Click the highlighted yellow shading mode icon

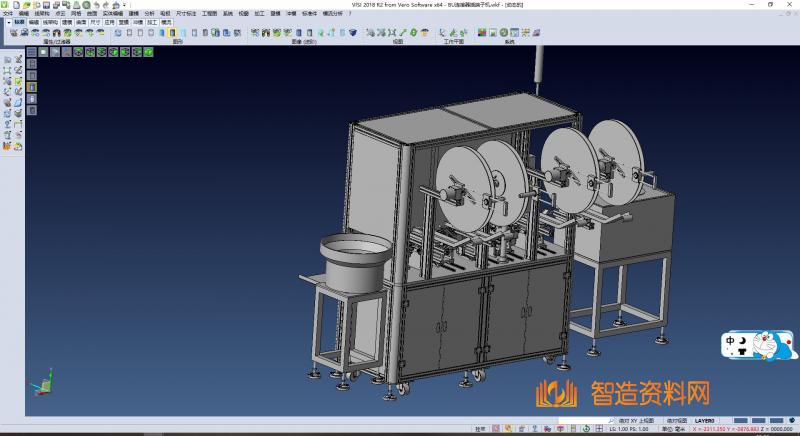pos(172,34)
